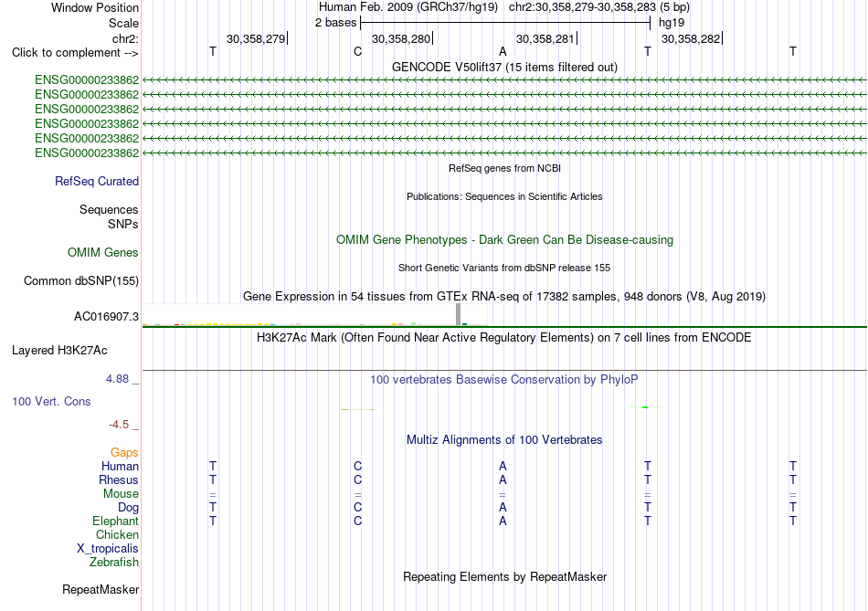Screen dimensions: 868x611
Task: Select base C in the complement sequence row
Action: point(357,51)
